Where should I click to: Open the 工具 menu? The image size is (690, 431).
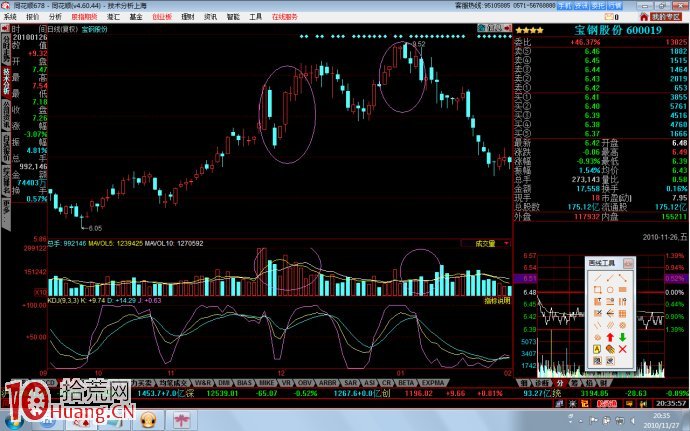[256, 17]
